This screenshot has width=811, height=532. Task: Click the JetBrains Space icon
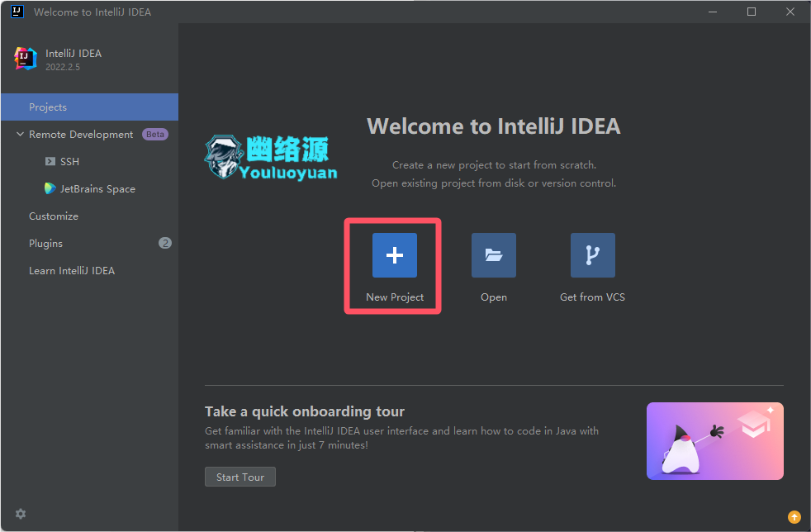point(50,188)
